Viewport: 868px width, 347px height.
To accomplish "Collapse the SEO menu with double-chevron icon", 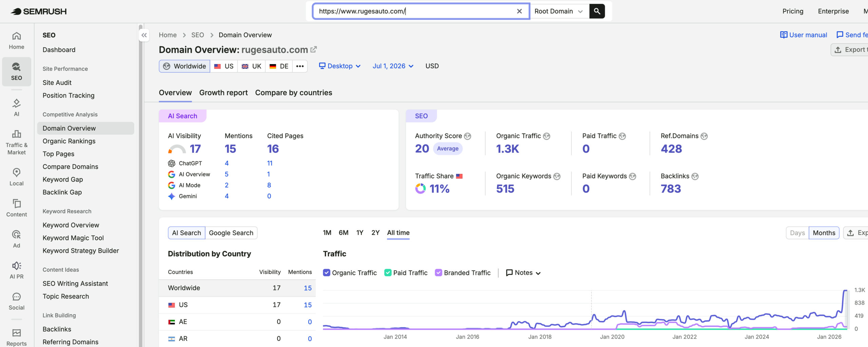I will click(144, 35).
